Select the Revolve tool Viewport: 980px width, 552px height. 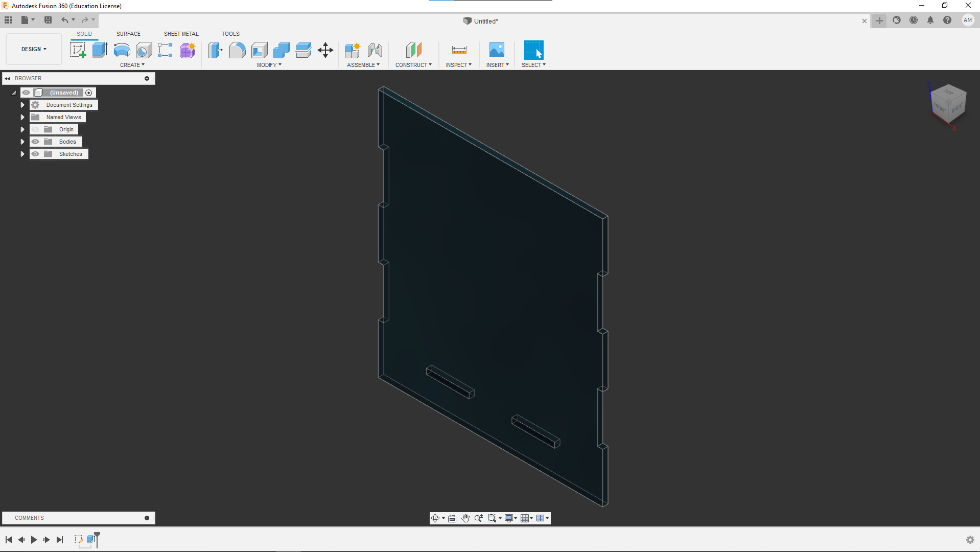[x=122, y=50]
